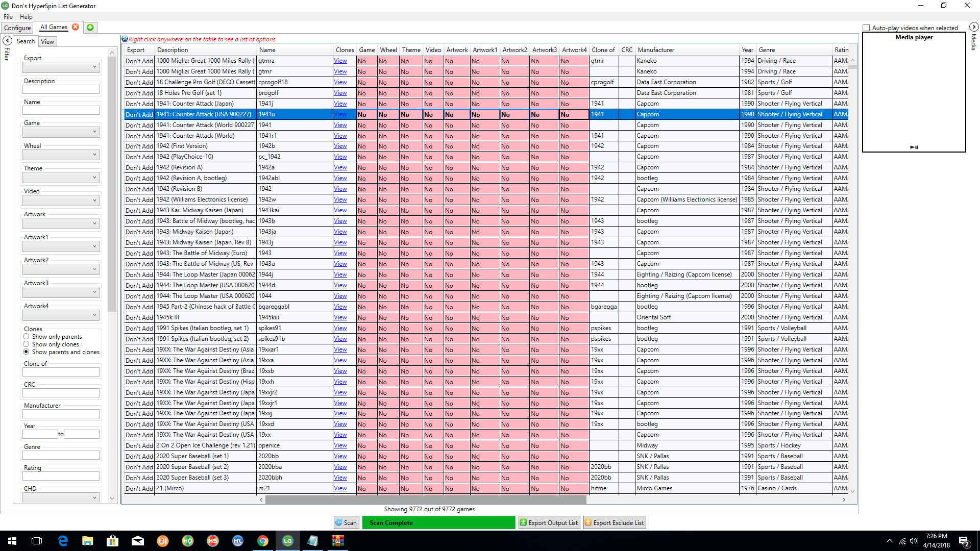Open the Artwork2 filter dropdown
Viewport: 980px width, 551px height.
(x=61, y=269)
